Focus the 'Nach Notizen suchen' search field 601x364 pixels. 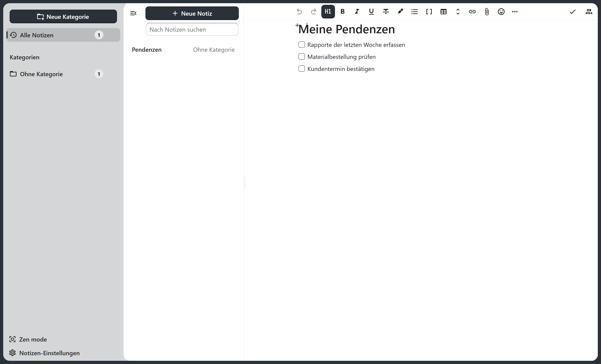click(192, 29)
